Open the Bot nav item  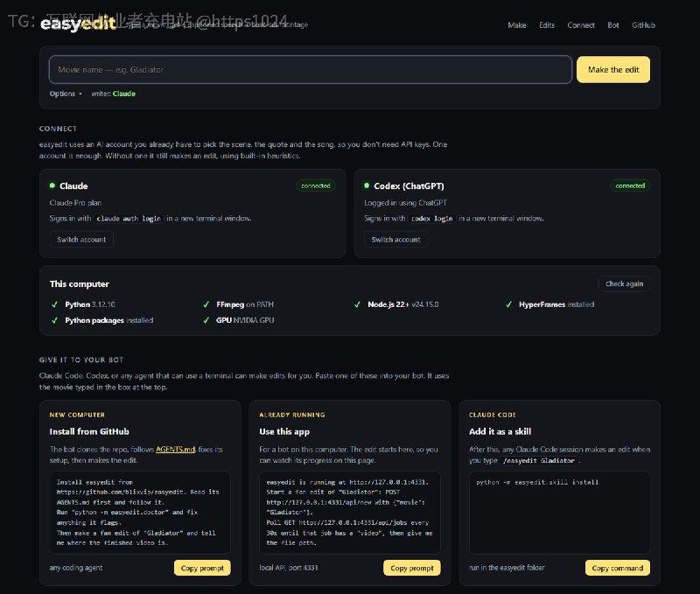(613, 25)
